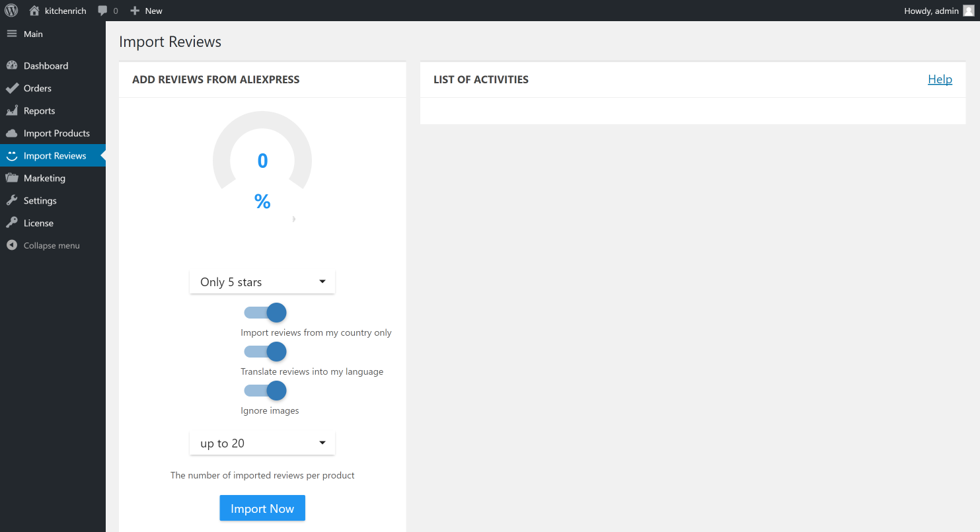Image resolution: width=980 pixels, height=532 pixels.
Task: Open the kitchenrich site home icon
Action: [x=34, y=11]
